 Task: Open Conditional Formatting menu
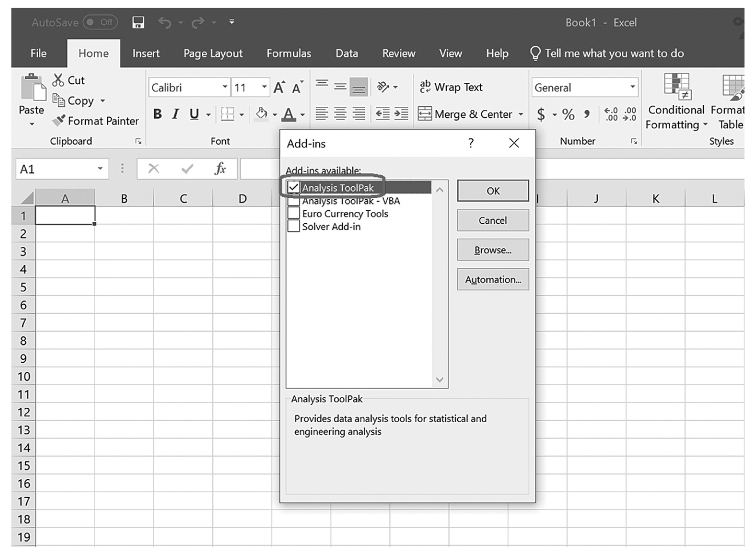pyautogui.click(x=676, y=102)
